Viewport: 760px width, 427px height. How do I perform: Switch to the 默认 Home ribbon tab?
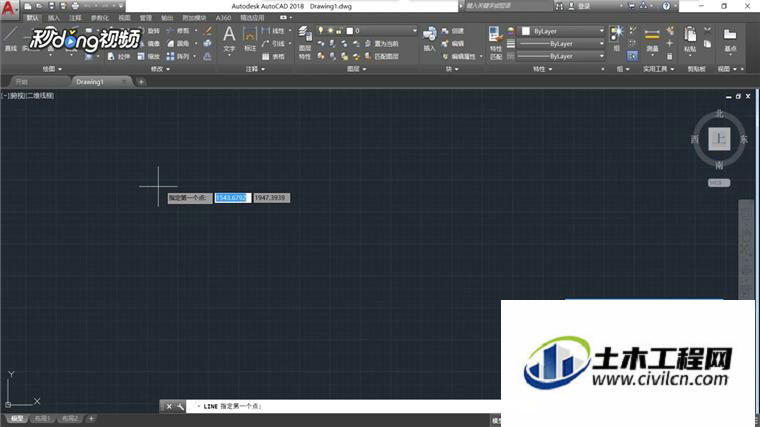(32, 18)
